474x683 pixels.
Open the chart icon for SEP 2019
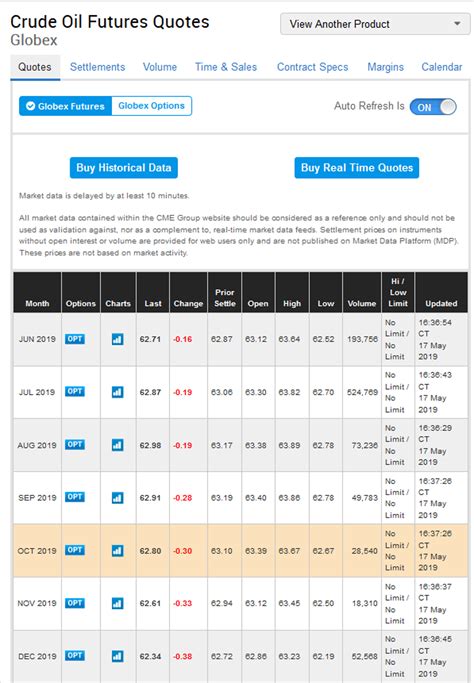pos(117,498)
